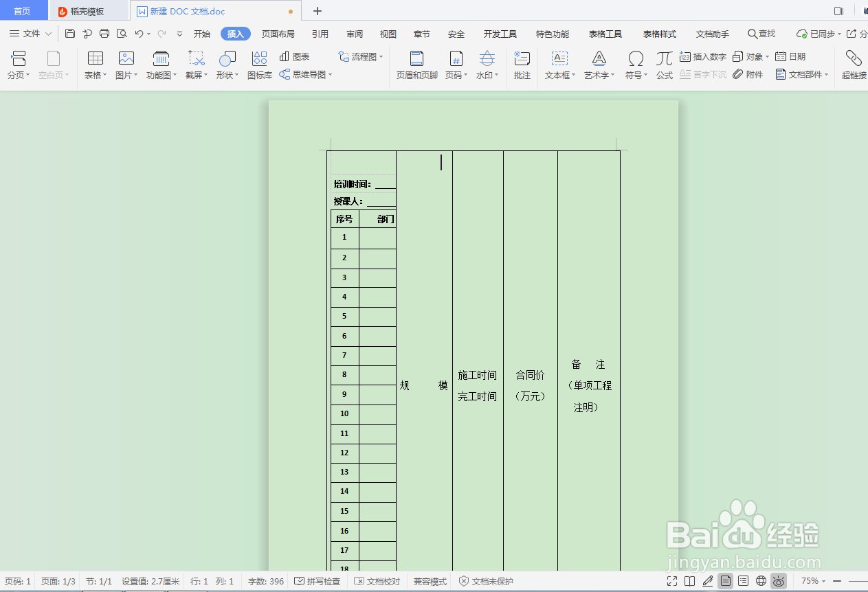Switch to web layout view icon
Viewport: 868px width, 592px height.
[761, 581]
